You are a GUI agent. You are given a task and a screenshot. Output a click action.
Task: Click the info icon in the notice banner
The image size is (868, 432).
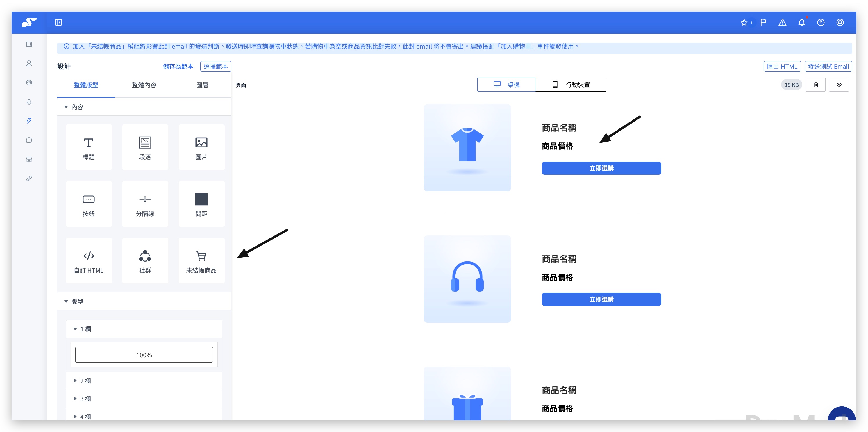[x=67, y=46]
